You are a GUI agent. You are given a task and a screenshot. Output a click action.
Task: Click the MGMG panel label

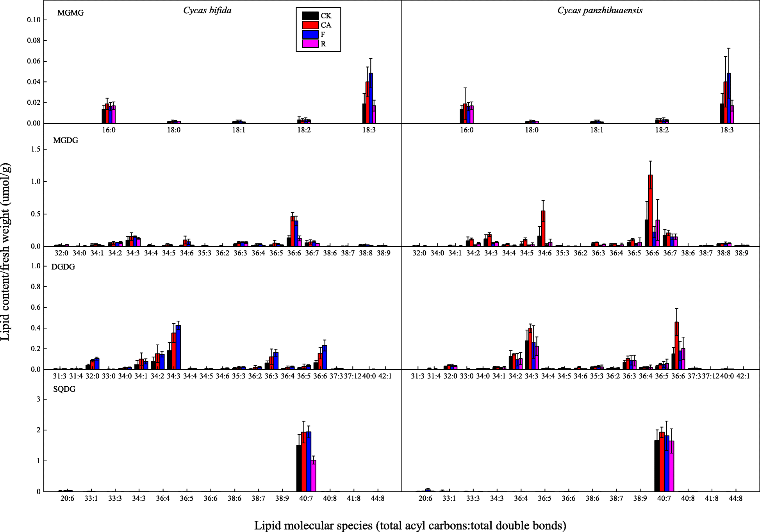71,13
